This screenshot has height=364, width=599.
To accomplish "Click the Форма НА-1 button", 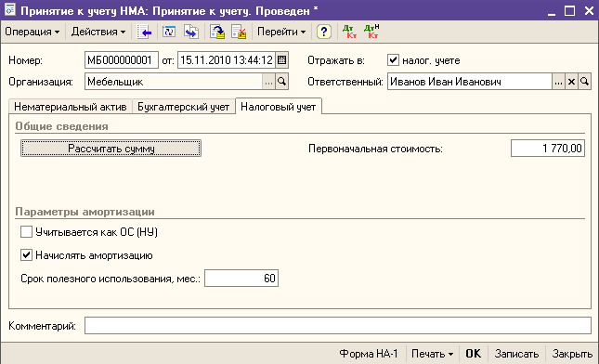I will (369, 354).
